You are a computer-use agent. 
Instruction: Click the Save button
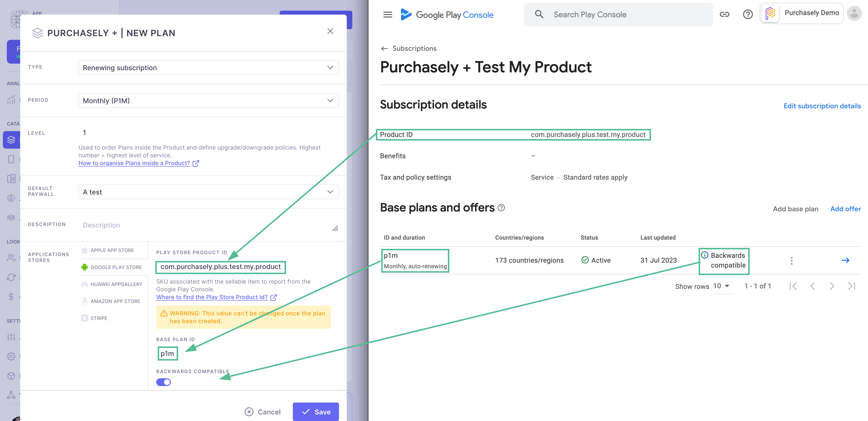coord(316,412)
